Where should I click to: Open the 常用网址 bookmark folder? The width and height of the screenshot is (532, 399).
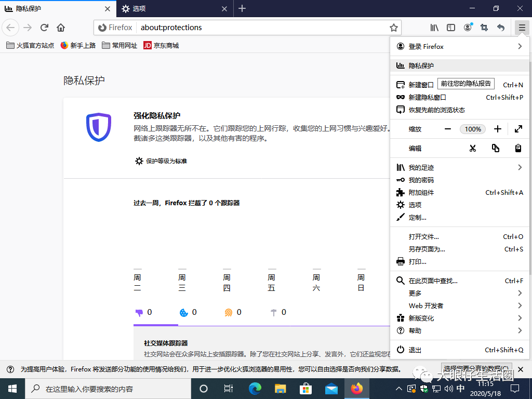pyautogui.click(x=119, y=46)
